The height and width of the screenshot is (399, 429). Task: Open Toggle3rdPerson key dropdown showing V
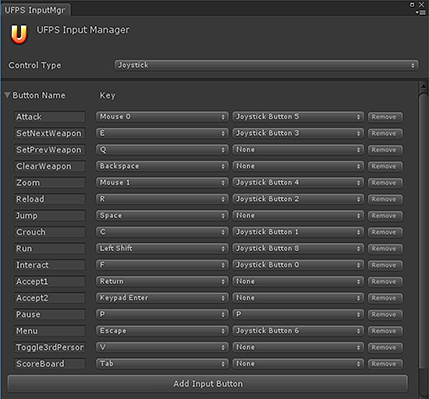162,347
